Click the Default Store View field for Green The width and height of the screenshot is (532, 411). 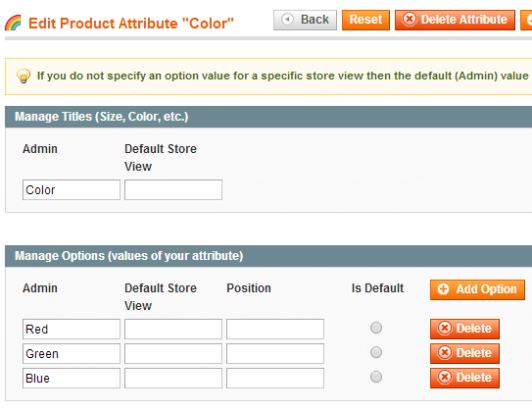pyautogui.click(x=173, y=353)
